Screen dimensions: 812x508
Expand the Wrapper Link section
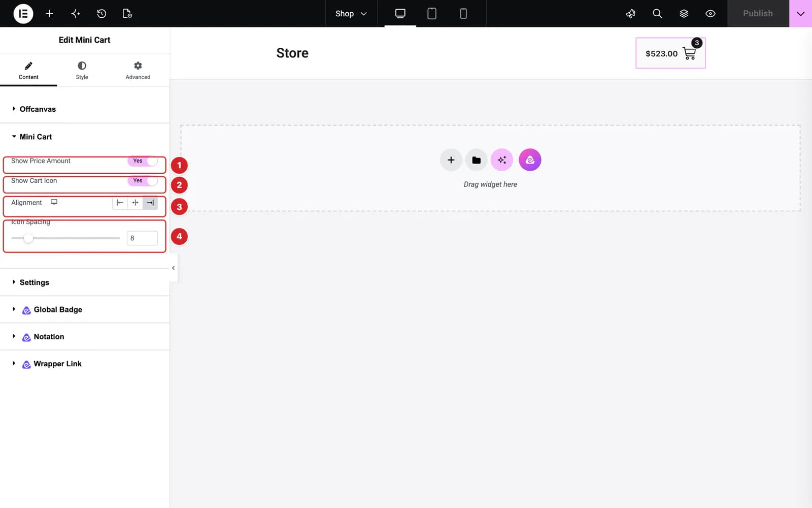[x=84, y=364]
